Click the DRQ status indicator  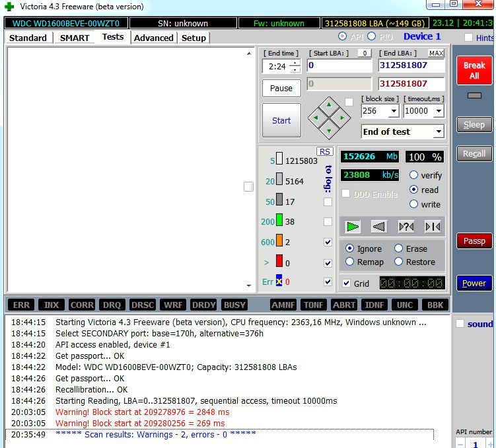112,305
